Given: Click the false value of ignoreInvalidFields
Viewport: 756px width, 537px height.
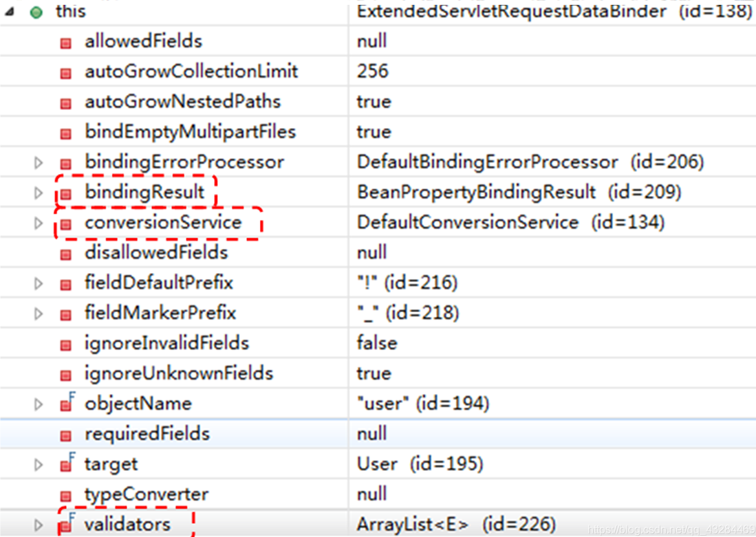Looking at the screenshot, I should pos(377,343).
